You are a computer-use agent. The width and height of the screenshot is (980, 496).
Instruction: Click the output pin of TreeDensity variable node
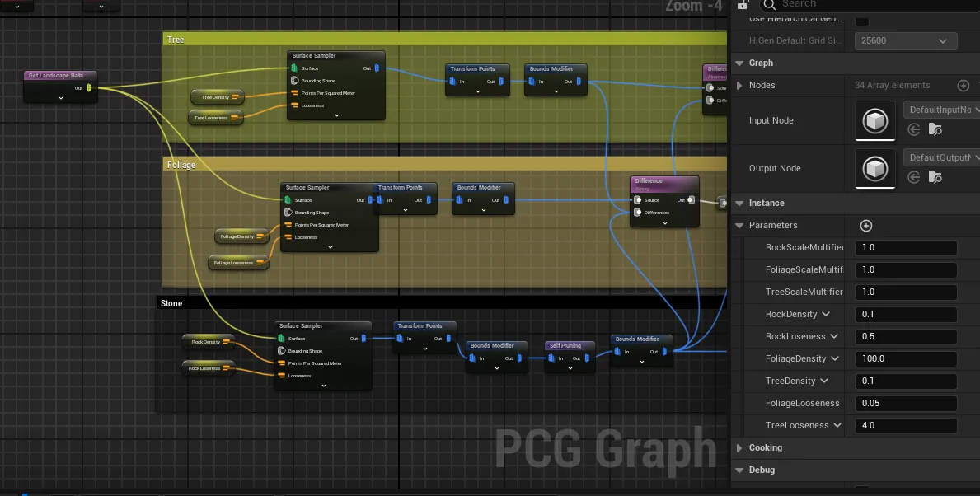click(x=236, y=97)
